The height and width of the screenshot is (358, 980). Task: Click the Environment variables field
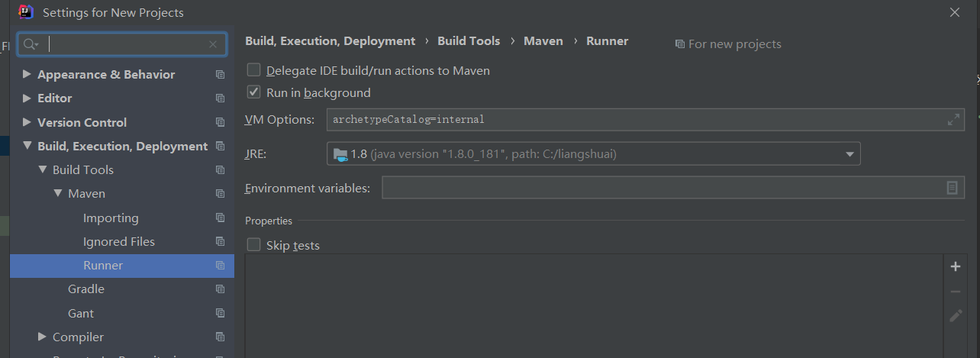(673, 188)
